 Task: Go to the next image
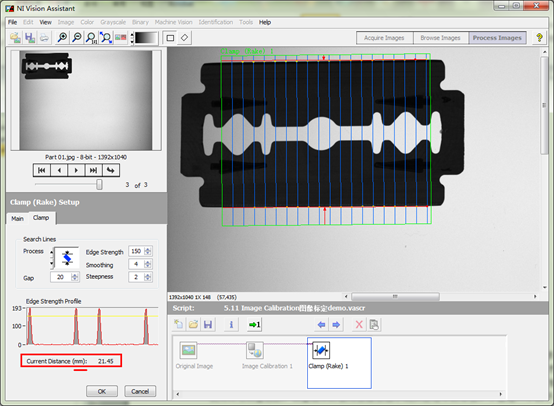point(76,170)
